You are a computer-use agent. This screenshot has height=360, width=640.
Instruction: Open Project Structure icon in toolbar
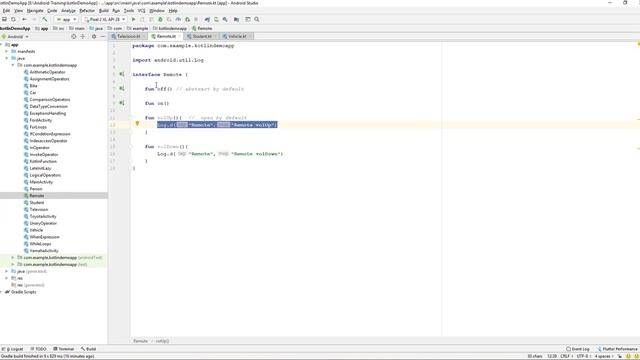tap(236, 19)
